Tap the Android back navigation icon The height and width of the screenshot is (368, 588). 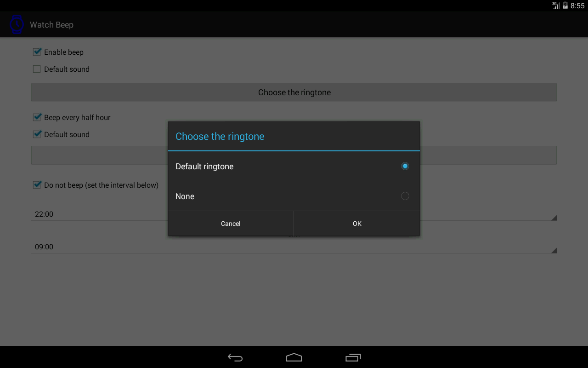point(235,357)
